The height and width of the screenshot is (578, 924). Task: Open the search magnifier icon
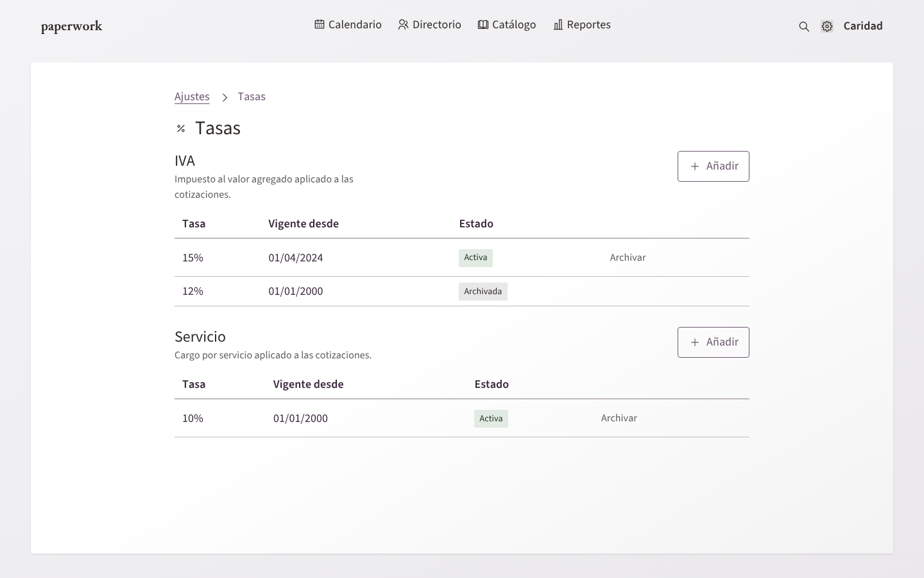804,26
